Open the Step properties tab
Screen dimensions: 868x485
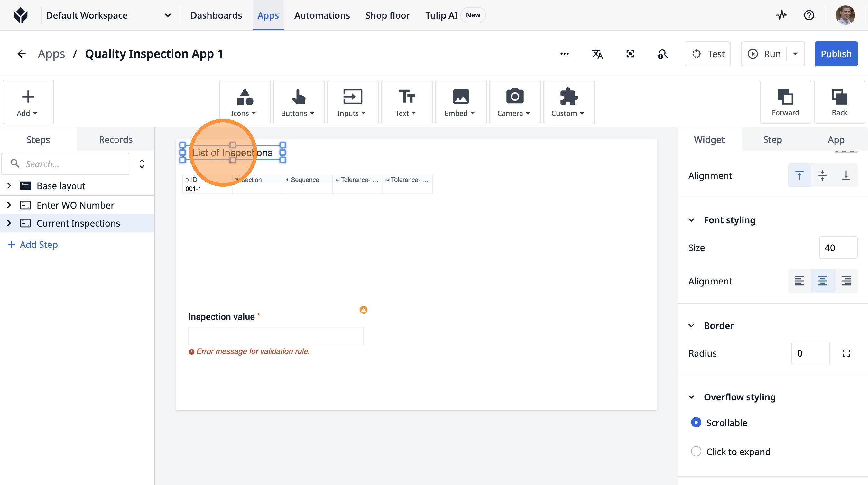coord(772,140)
